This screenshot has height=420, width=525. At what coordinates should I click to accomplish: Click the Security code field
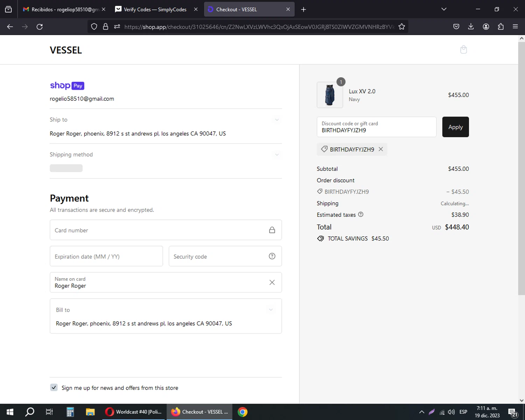click(x=225, y=256)
